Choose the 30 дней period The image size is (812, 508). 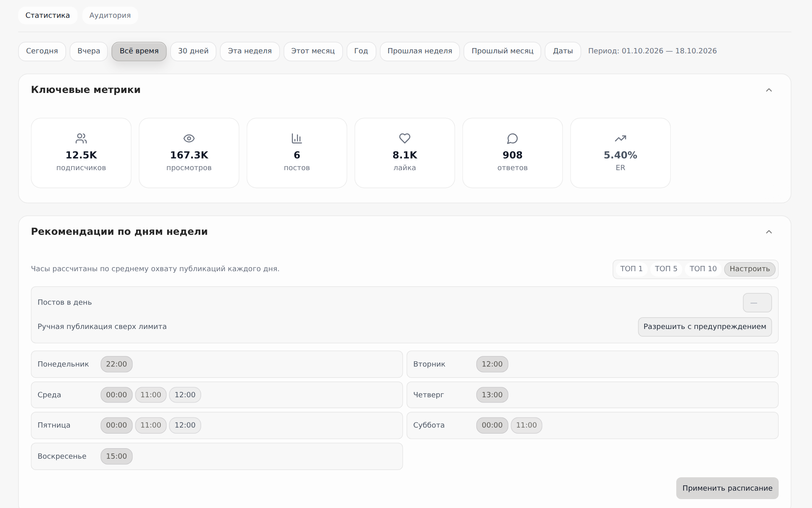(x=194, y=51)
